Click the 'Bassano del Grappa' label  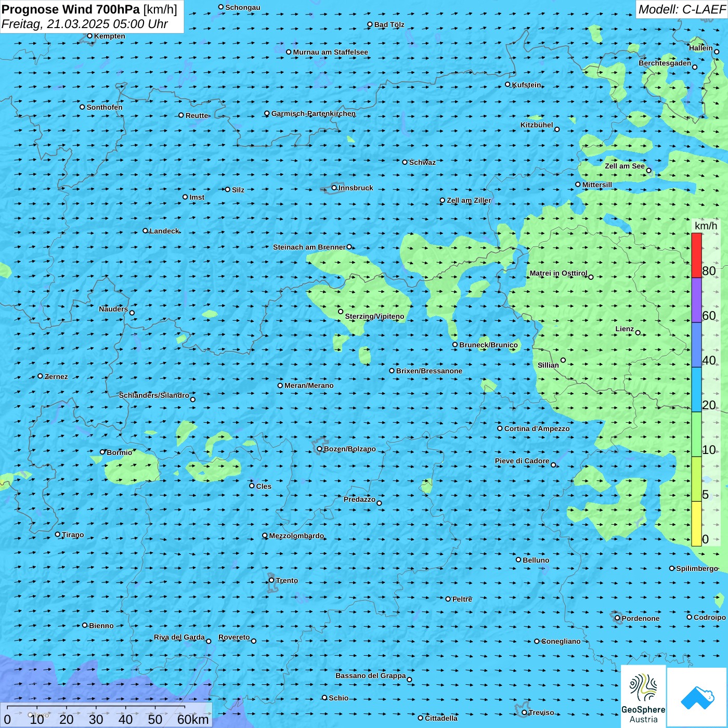coord(371,675)
